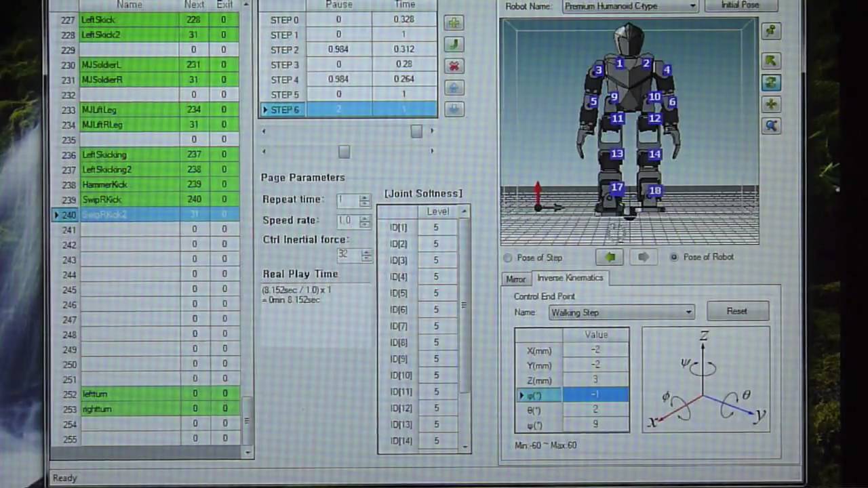The height and width of the screenshot is (488, 868).
Task: Select joint marker 4 on robot shoulder
Action: 667,70
